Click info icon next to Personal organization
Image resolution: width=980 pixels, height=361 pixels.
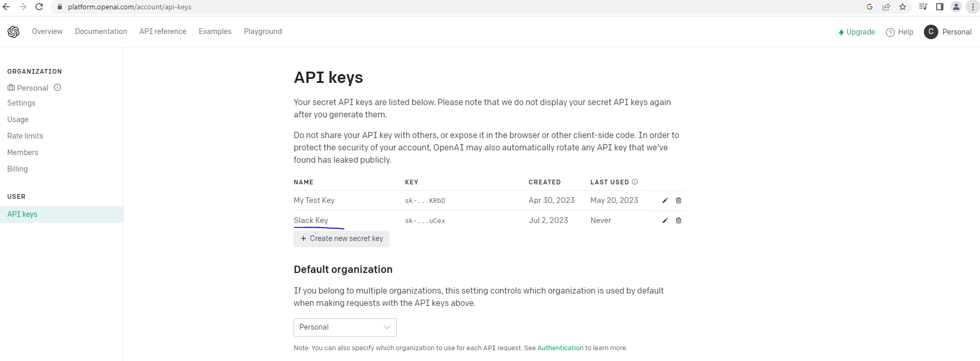[x=58, y=88]
